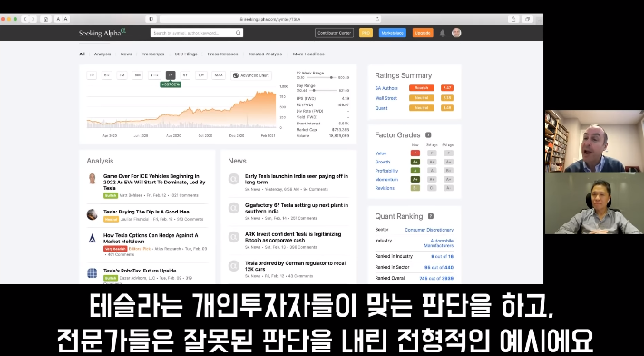
Task: Click the blue Marketplace button
Action: 392,33
